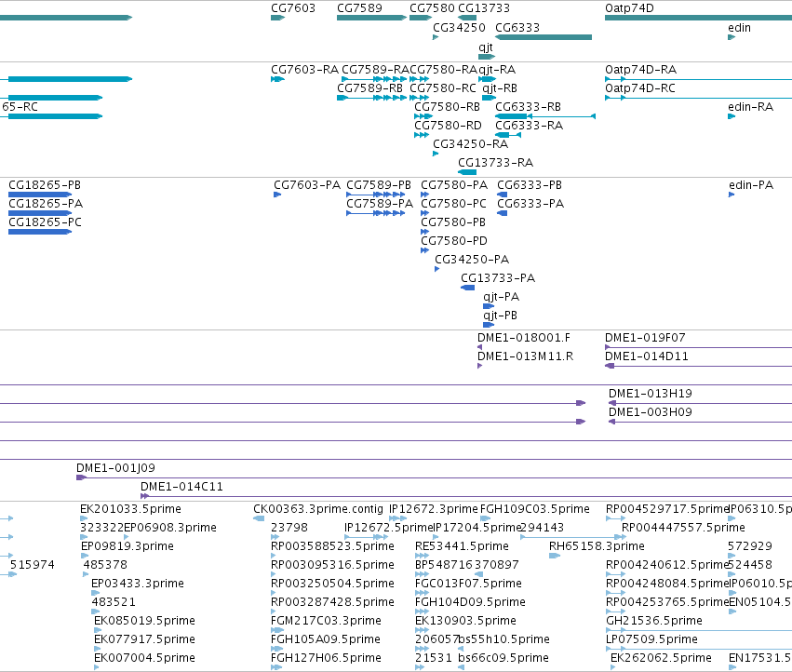Click the CG34250-PA protein label
This screenshot has height=672, width=792.
point(472,260)
